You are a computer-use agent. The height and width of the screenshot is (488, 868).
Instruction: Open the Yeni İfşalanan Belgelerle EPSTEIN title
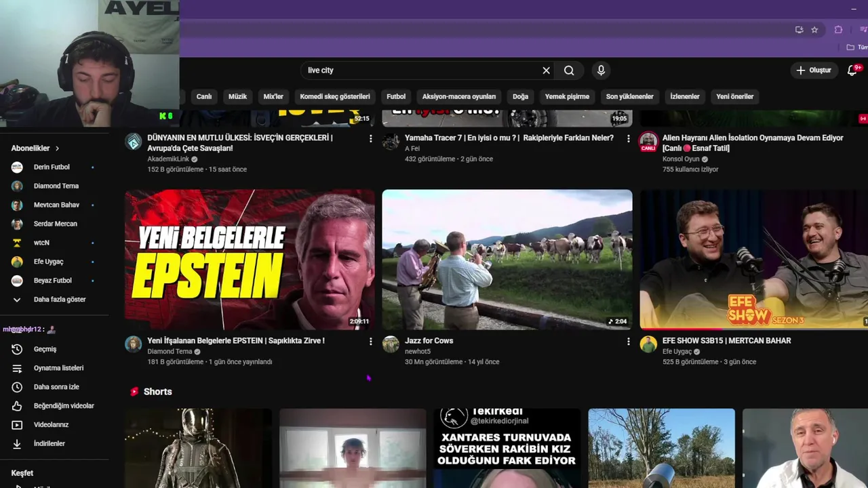coord(236,341)
